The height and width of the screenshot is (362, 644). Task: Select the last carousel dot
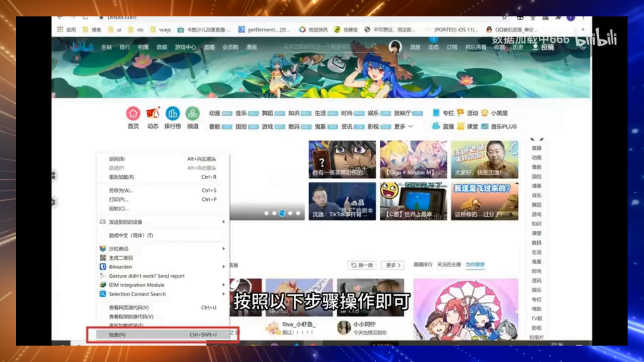coord(298,213)
